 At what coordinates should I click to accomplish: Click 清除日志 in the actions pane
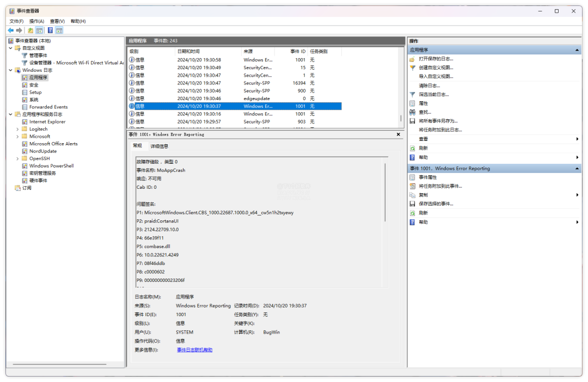429,86
